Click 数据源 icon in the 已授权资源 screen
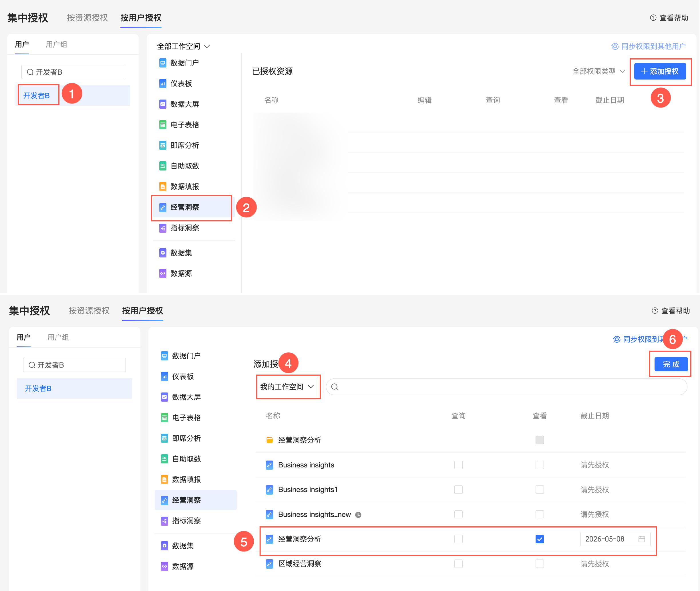 pyautogui.click(x=162, y=273)
